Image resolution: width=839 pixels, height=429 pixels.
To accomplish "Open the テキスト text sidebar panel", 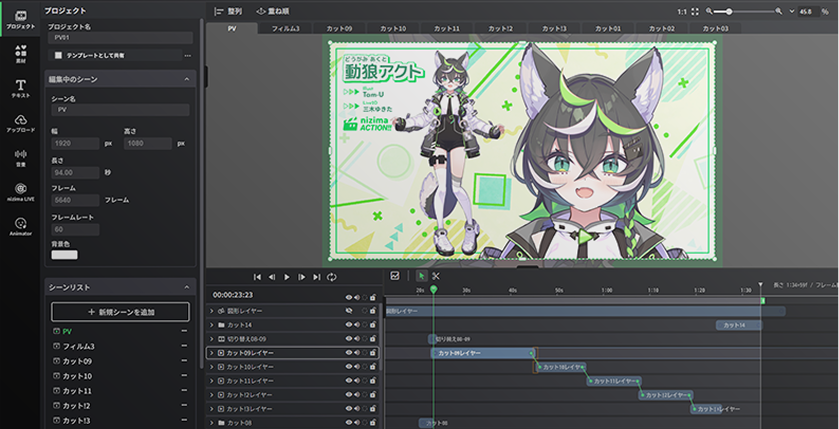I will click(20, 89).
